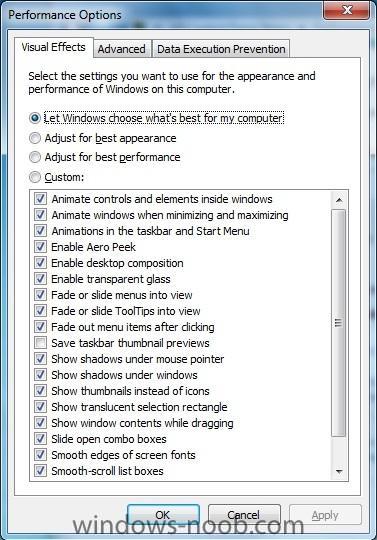Choose the Custom radio option

coord(35,177)
